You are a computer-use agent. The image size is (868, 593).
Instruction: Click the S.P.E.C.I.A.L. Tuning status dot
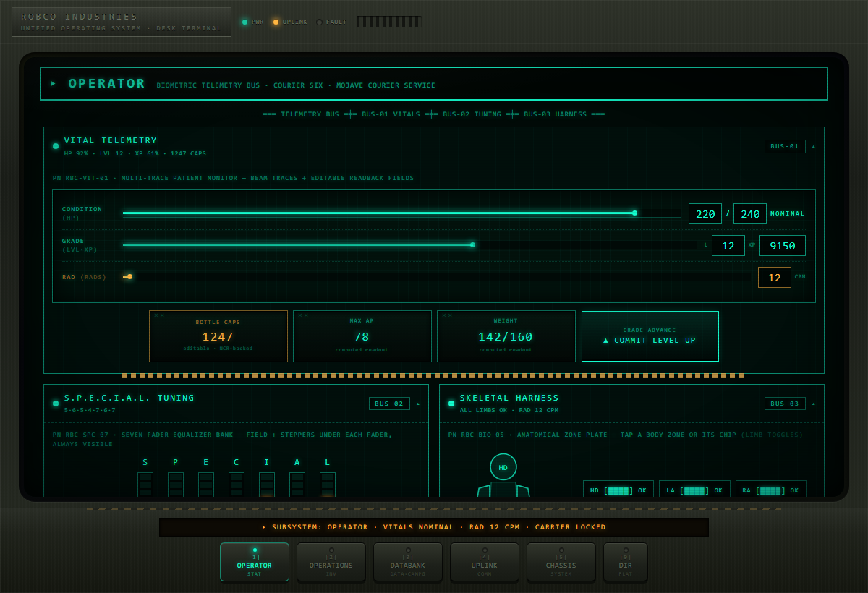pos(56,404)
